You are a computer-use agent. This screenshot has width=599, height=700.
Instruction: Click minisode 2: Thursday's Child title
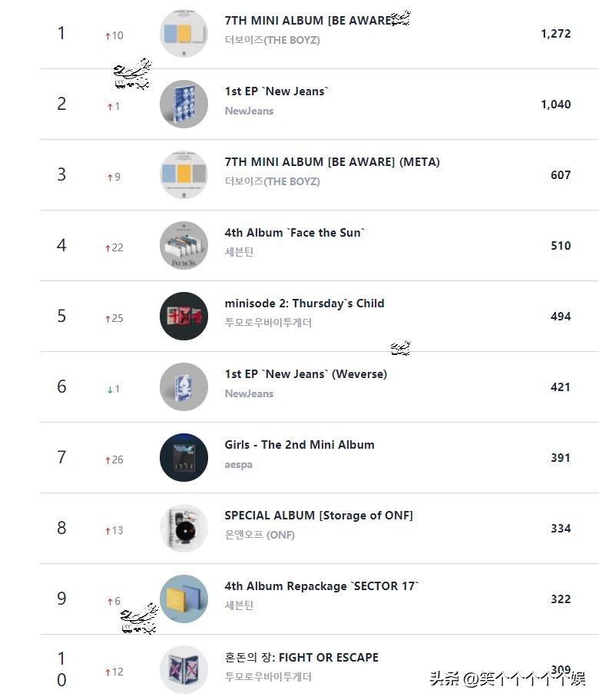304,304
